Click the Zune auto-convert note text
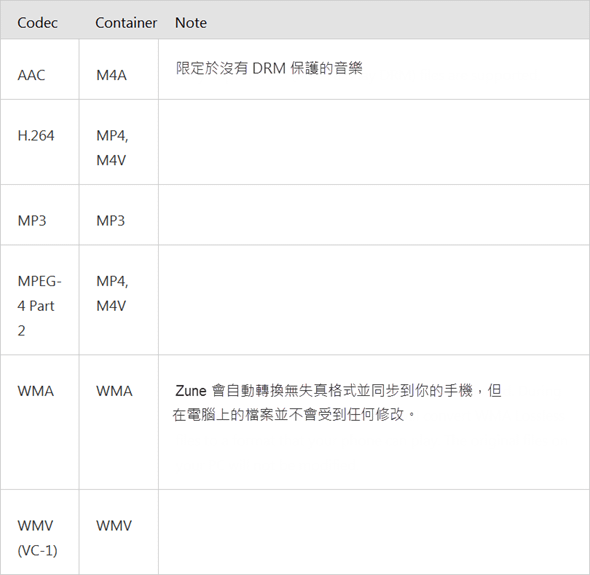 [x=337, y=403]
